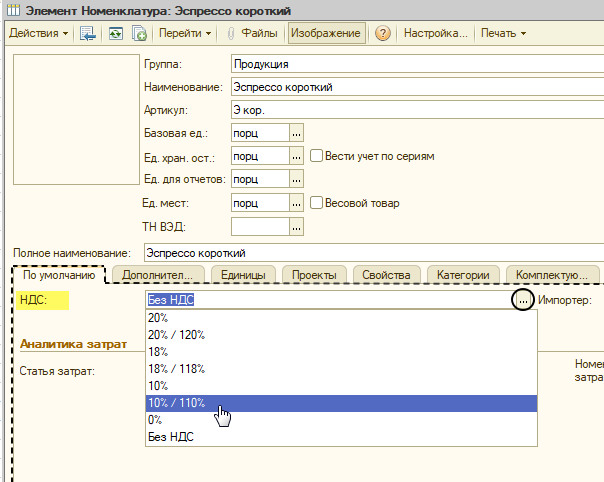Viewport: 604px width, 482px height.
Task: Toggle the Изображение button
Action: point(326,33)
